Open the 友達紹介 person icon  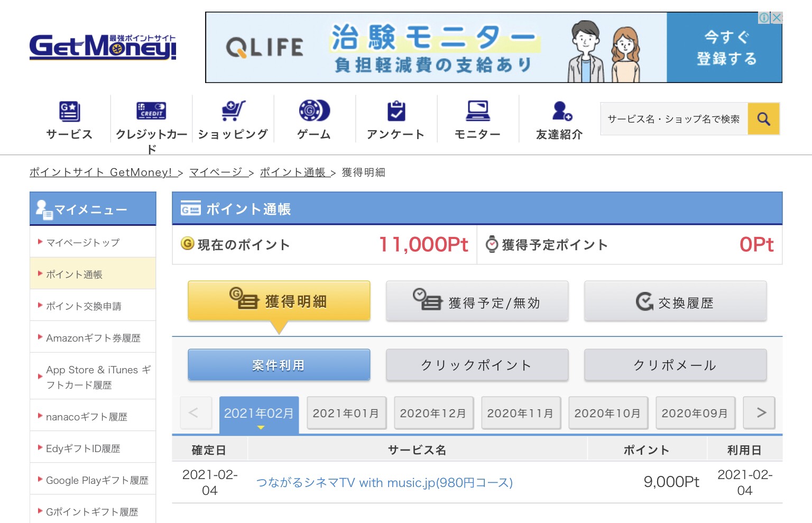pyautogui.click(x=561, y=111)
